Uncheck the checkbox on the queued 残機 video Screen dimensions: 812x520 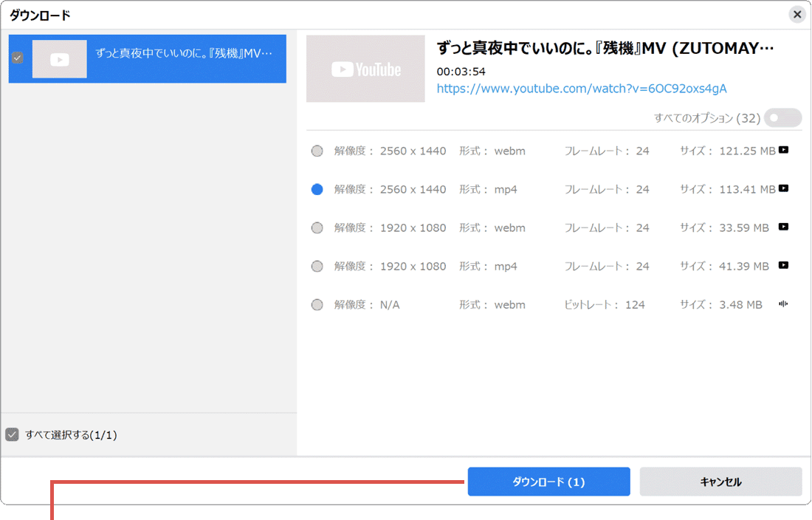(16, 59)
